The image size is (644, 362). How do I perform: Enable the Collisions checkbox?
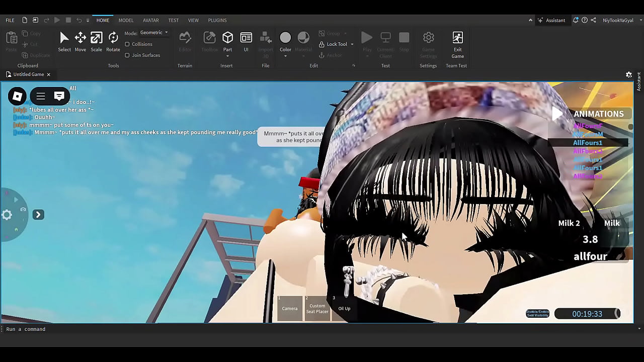pos(127,44)
